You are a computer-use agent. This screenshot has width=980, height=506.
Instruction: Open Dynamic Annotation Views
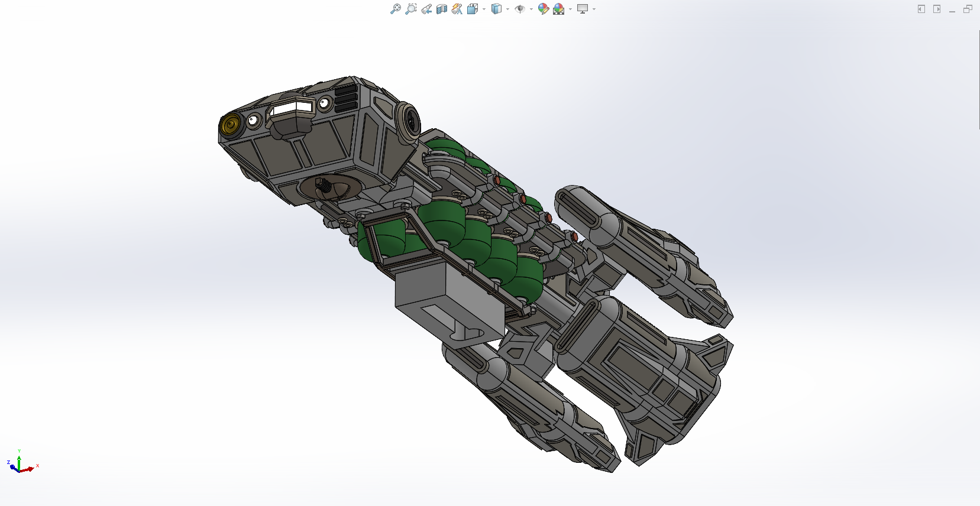point(457,9)
